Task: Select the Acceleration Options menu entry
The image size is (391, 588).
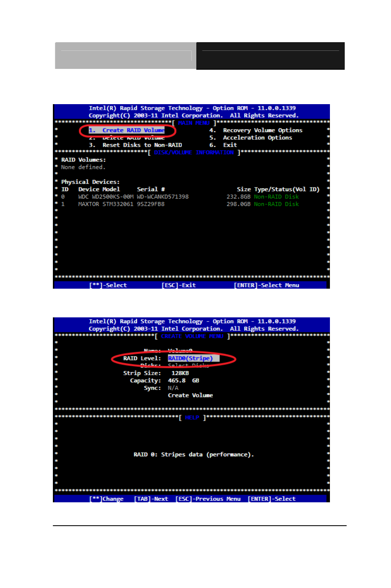Action: pyautogui.click(x=251, y=138)
